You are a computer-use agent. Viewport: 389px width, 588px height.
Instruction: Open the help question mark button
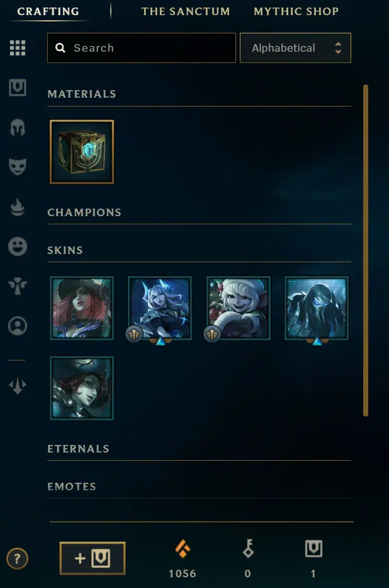[x=17, y=559]
